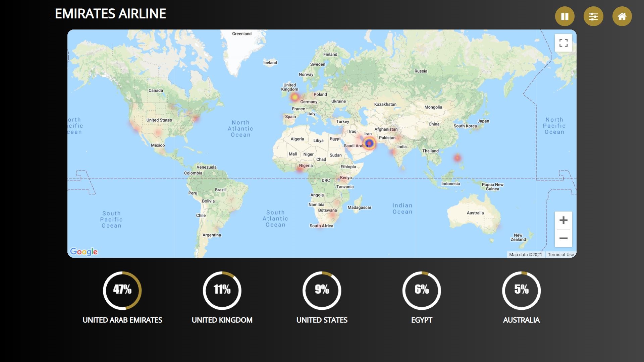Click the Japan label on map
This screenshot has height=362, width=644.
[483, 121]
